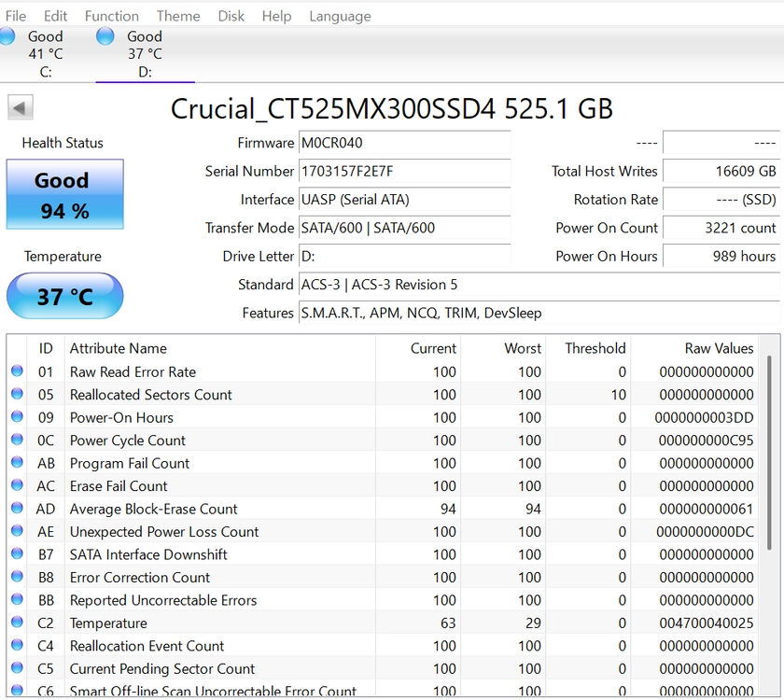Click the Current column header
784x700 pixels.
point(418,348)
